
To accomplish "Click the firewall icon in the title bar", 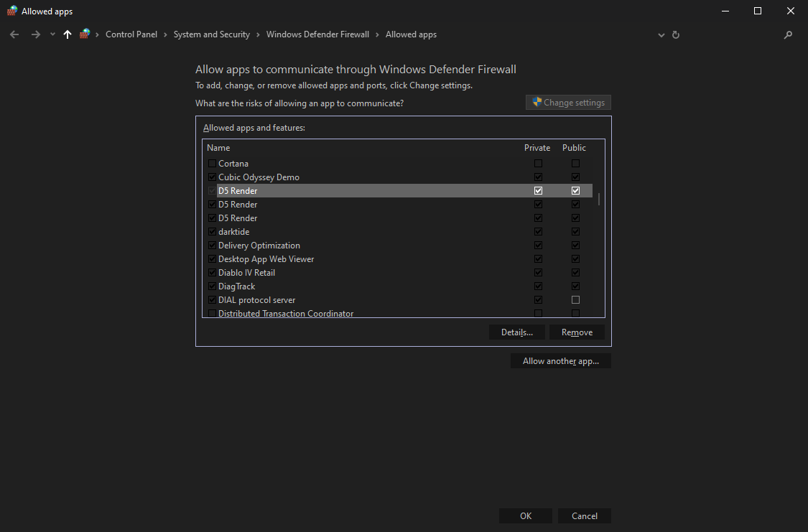I will [12, 11].
